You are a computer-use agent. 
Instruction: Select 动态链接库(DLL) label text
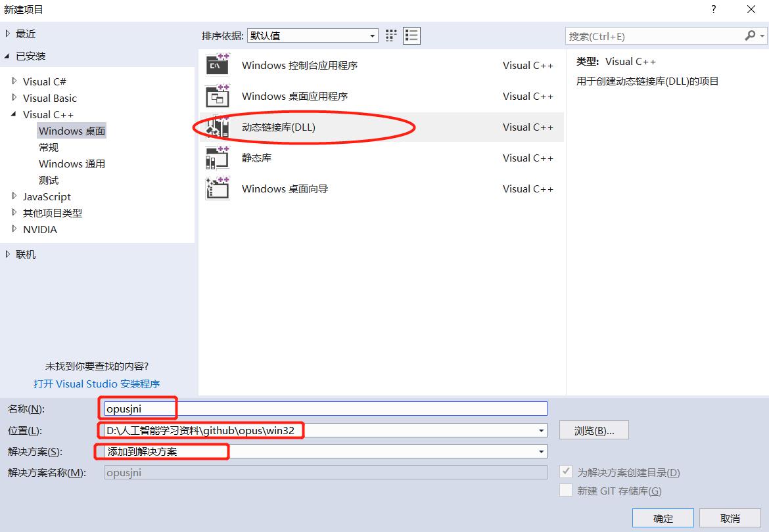pos(279,127)
